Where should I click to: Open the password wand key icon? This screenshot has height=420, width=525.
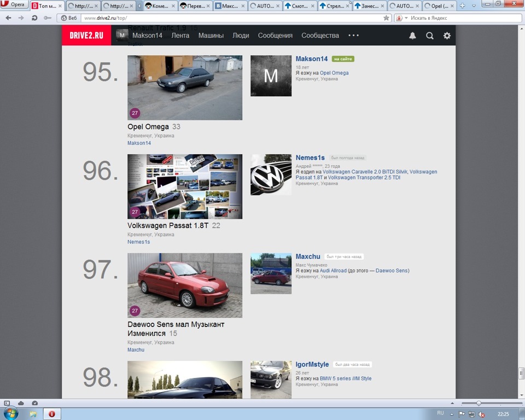click(47, 18)
